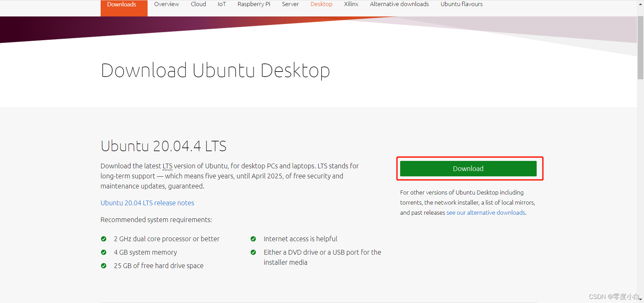
Task: Open Alternative downloads in the nav bar
Action: [x=399, y=4]
